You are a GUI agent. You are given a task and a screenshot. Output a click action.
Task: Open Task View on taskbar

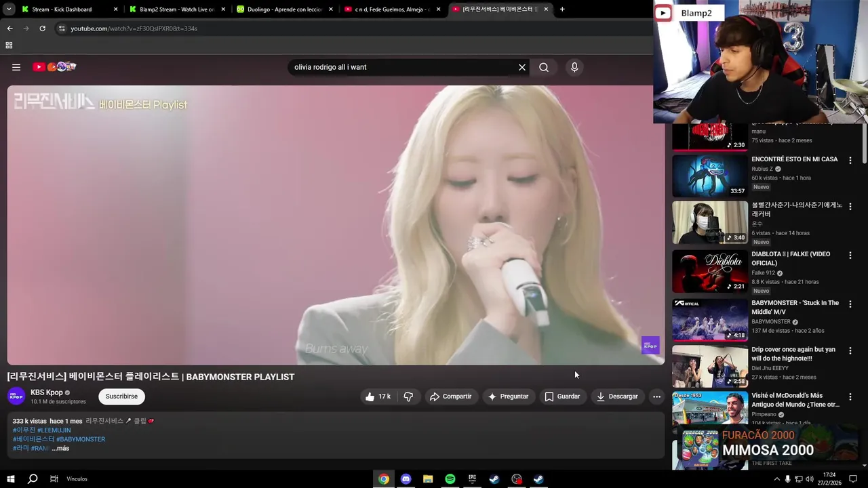pyautogui.click(x=54, y=479)
